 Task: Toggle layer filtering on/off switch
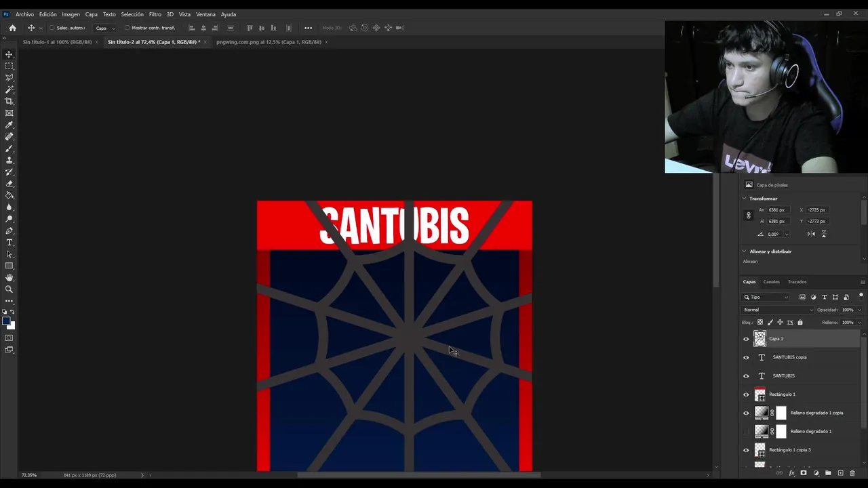click(x=861, y=296)
